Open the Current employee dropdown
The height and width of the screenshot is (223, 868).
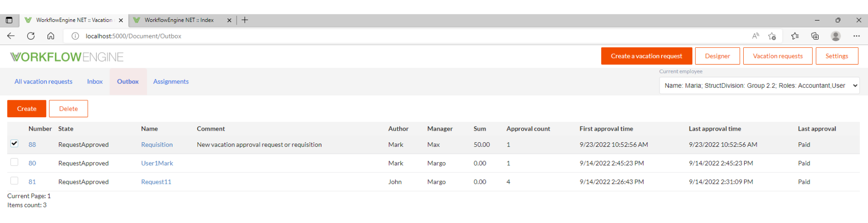[759, 86]
